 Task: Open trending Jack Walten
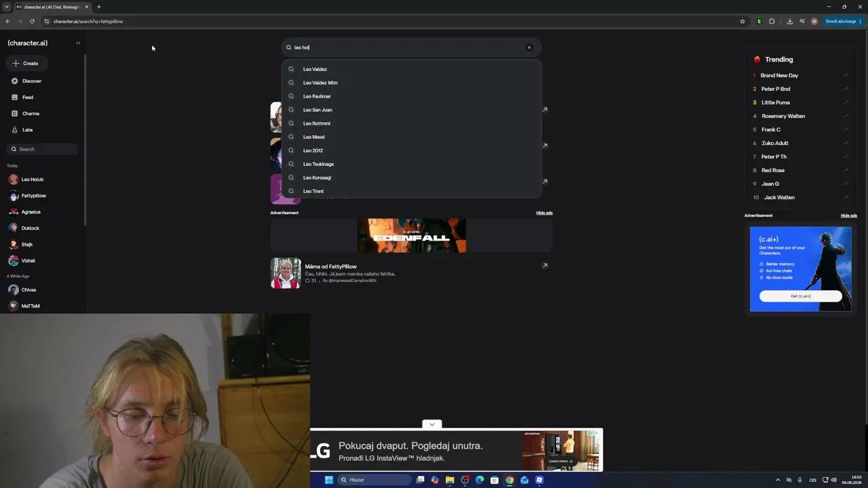pos(779,197)
